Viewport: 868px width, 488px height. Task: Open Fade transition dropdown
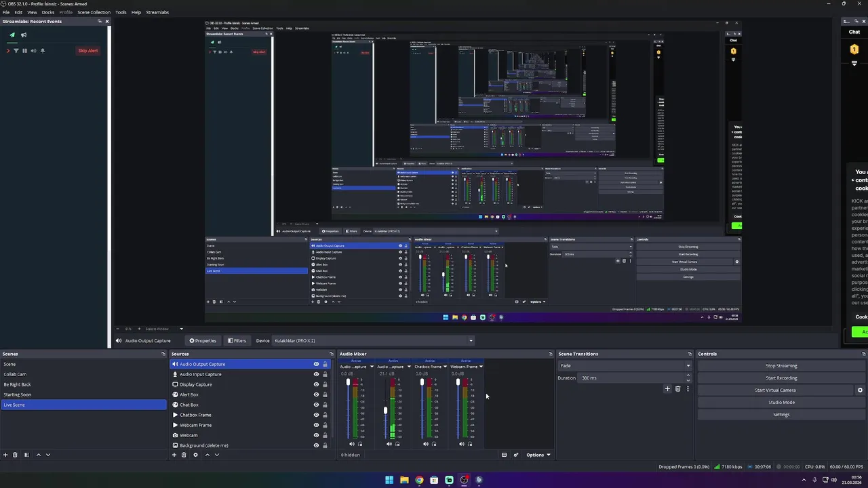coord(624,365)
